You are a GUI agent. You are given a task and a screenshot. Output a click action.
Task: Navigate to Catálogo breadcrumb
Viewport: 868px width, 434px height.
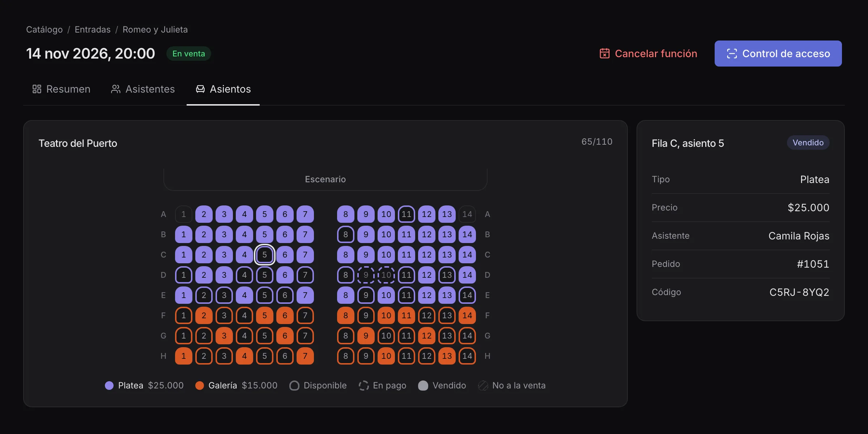(x=44, y=29)
